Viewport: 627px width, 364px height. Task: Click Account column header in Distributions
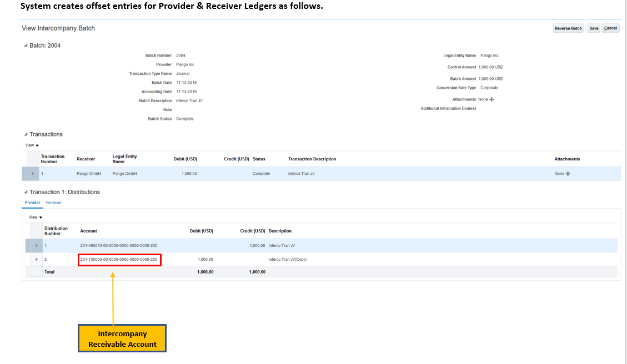click(x=88, y=231)
